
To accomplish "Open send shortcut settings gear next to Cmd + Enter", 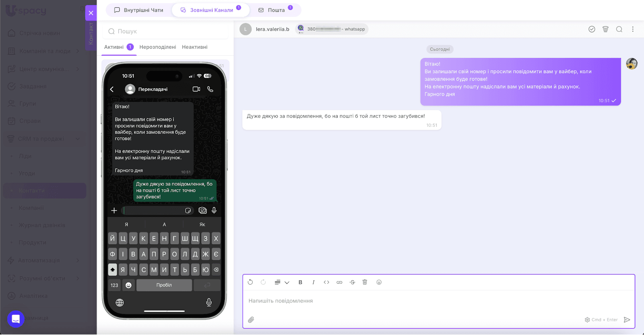I will 587,320.
